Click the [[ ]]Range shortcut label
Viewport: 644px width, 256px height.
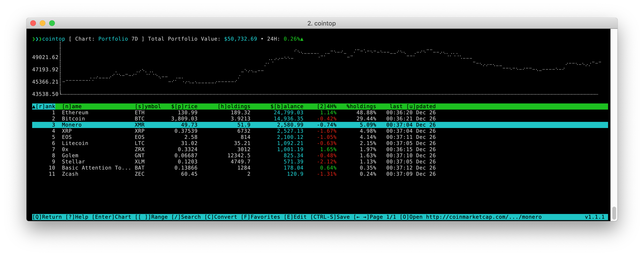tap(151, 217)
